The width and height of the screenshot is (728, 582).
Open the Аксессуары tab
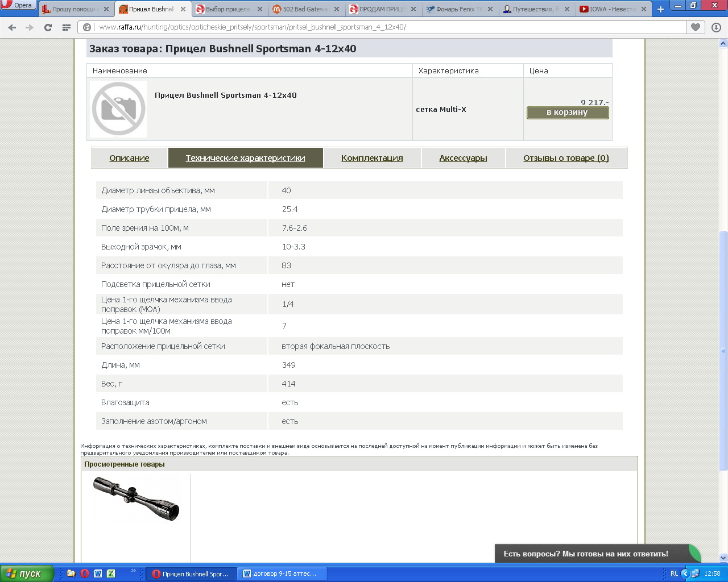(x=463, y=158)
